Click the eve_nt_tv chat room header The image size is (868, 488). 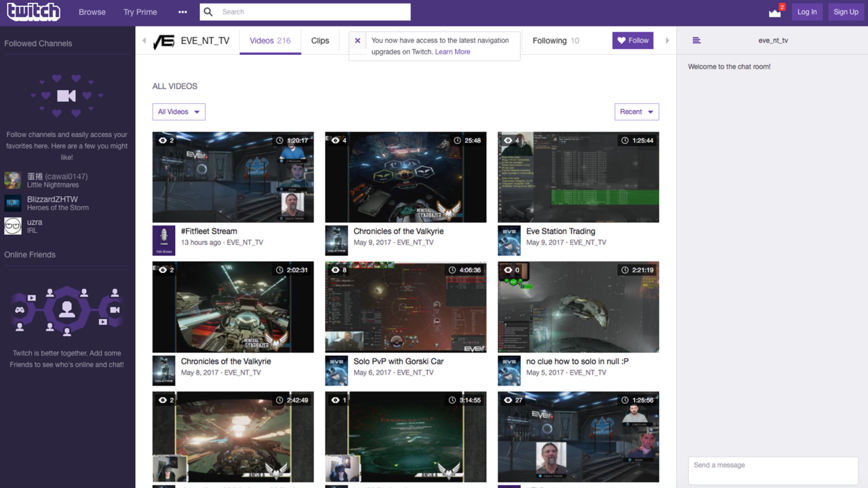773,41
